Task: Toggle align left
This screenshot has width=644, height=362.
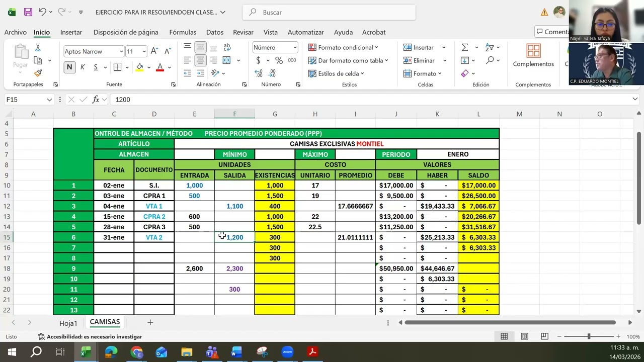Action: tap(187, 60)
